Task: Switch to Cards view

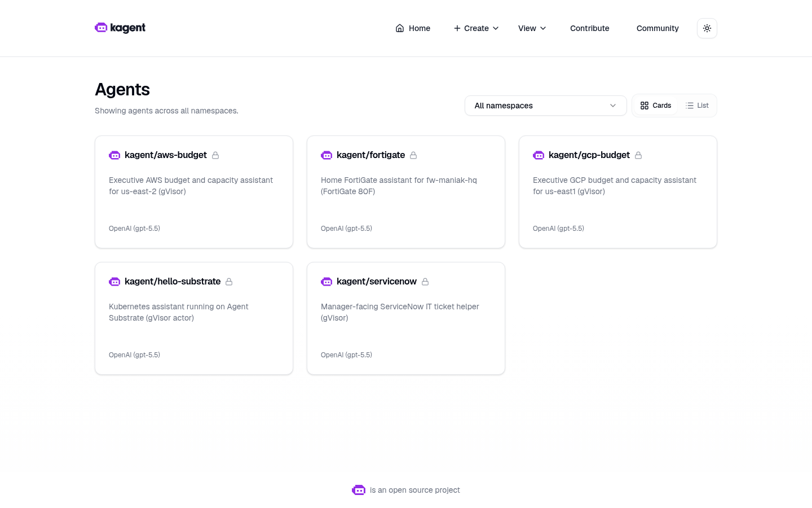Action: tap(656, 106)
